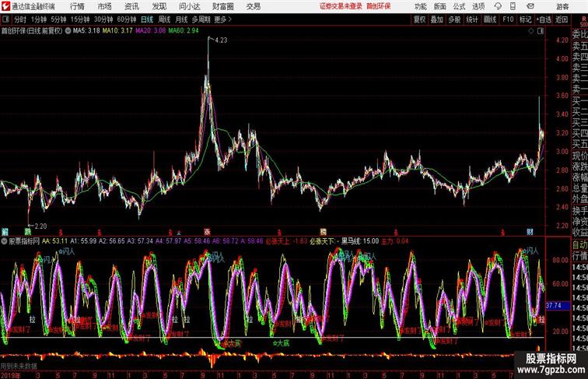The image size is (588, 379).
Task: Open the customer service headset icon
Action: (498, 6)
